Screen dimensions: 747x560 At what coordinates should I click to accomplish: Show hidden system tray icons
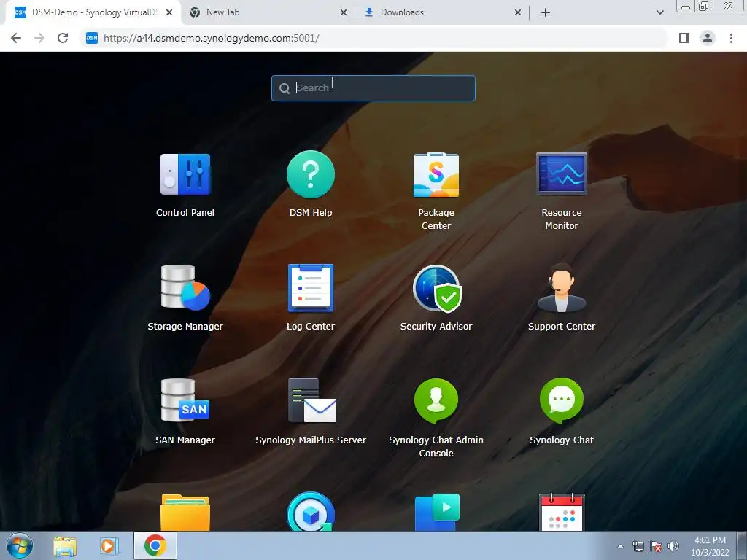[620, 546]
